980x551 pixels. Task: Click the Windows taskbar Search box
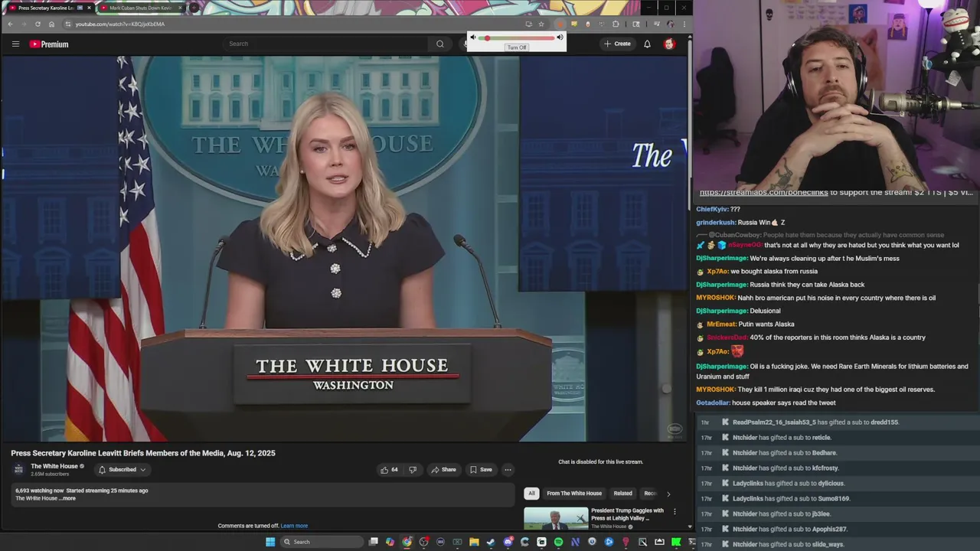(320, 542)
